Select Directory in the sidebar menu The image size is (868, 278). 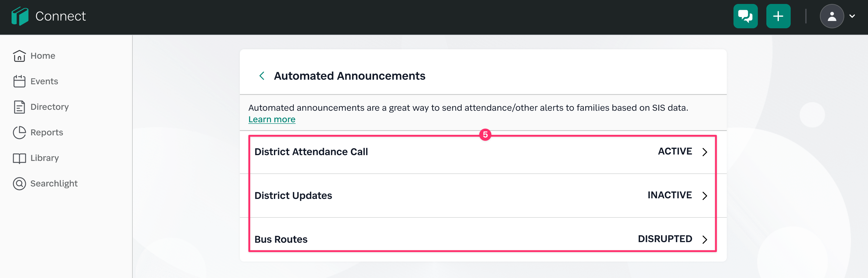pos(50,107)
